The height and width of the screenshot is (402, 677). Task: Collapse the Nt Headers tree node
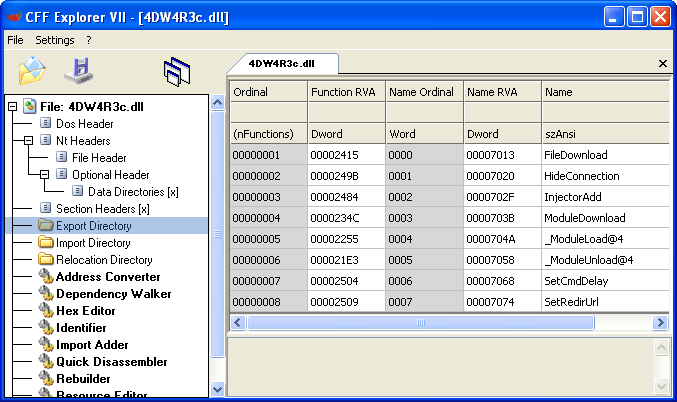[29, 141]
